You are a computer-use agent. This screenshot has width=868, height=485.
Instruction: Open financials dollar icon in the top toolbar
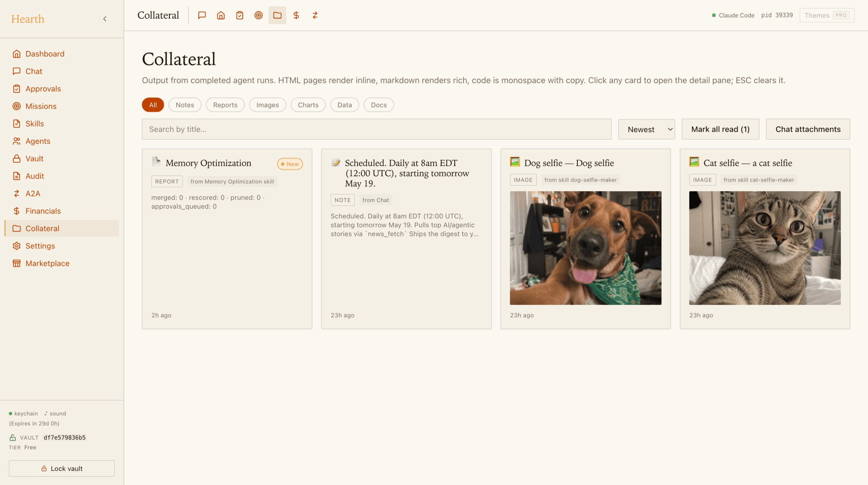point(296,15)
